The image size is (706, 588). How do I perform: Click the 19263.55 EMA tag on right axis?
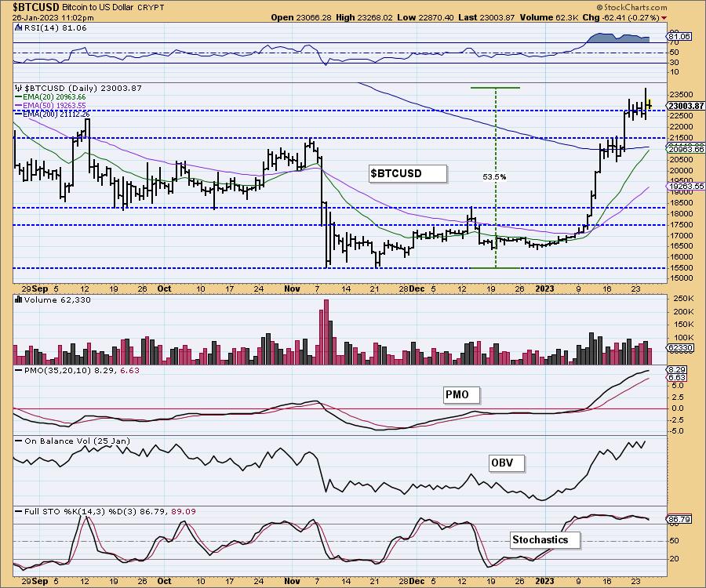[x=686, y=187]
